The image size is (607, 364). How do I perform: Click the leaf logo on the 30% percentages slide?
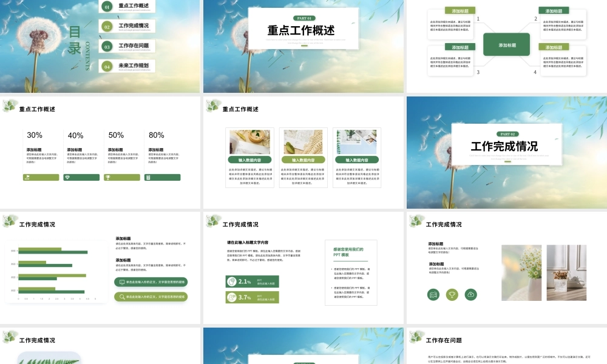pos(10,105)
